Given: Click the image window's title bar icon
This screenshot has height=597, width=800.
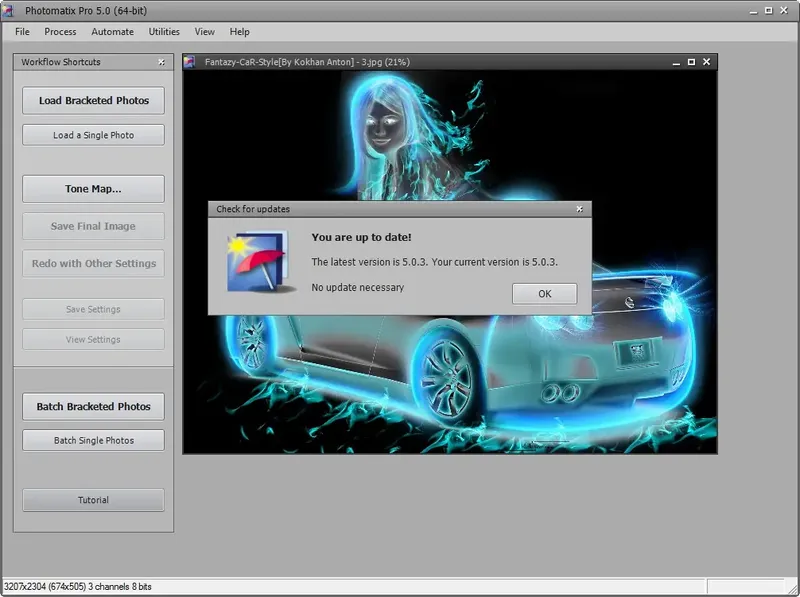Looking at the screenshot, I should tap(190, 62).
